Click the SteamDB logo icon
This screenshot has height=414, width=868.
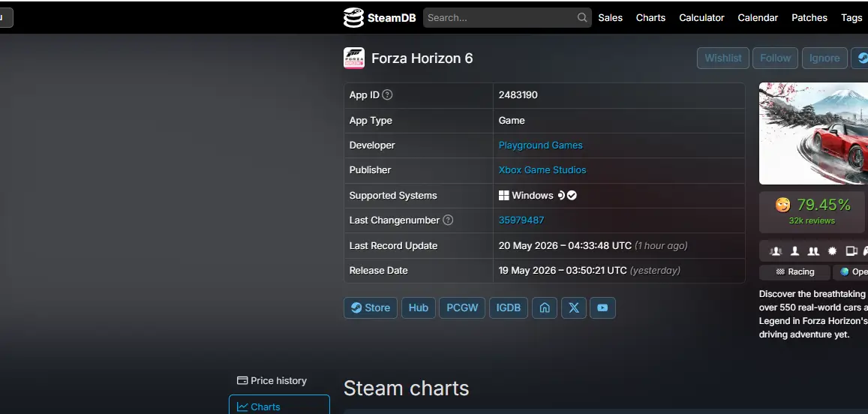point(353,18)
